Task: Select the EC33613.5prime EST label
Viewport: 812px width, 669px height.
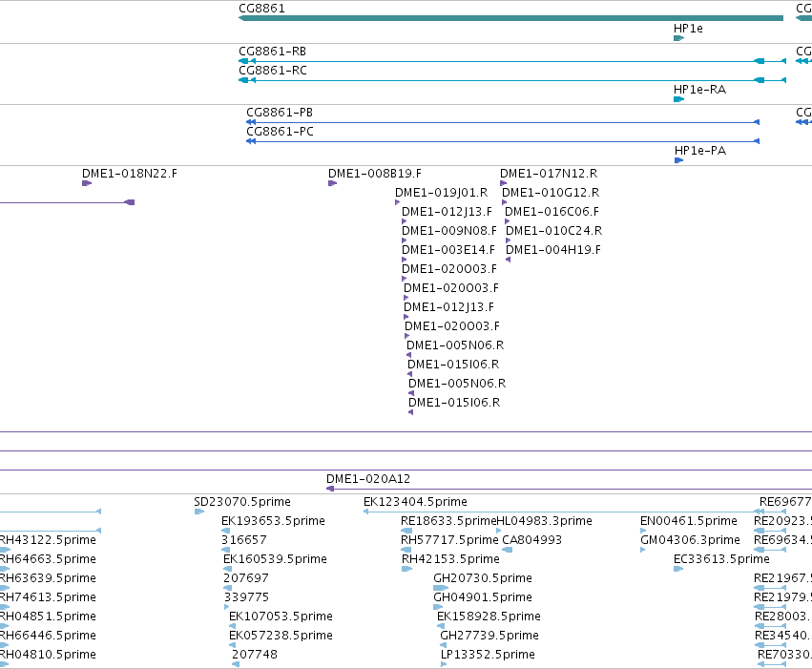Action: pos(721,559)
